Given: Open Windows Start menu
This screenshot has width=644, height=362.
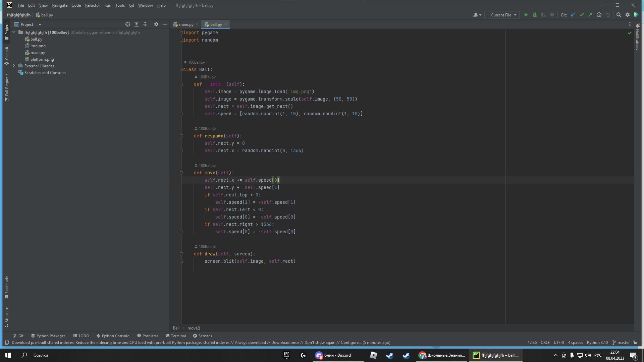Looking at the screenshot, I should [x=8, y=355].
